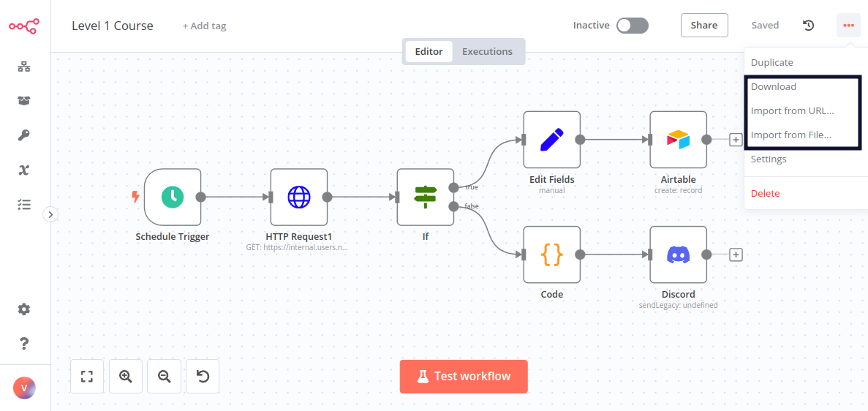Open the Edit Fields pencil node
The width and height of the screenshot is (868, 411).
point(551,140)
